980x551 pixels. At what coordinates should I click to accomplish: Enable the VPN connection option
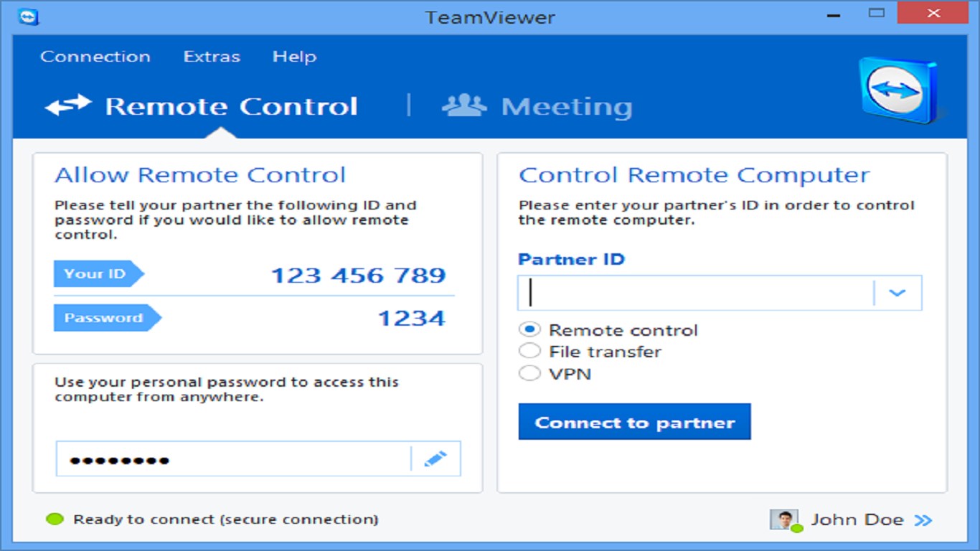click(x=529, y=373)
